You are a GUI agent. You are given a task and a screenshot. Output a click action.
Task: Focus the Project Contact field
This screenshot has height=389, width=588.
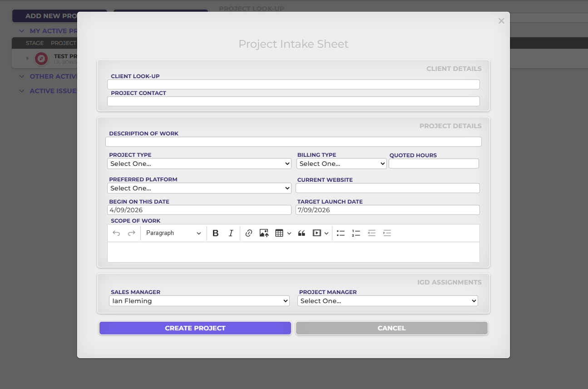pyautogui.click(x=293, y=101)
